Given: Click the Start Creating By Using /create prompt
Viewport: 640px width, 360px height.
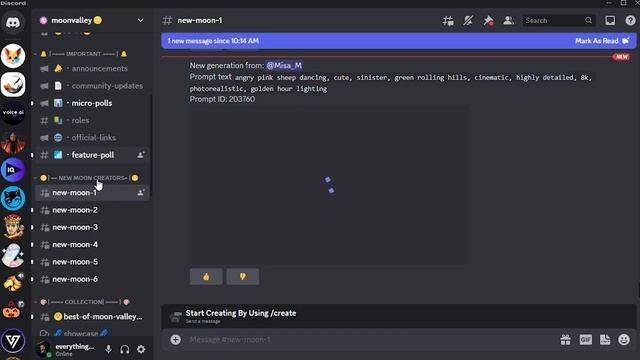Looking at the screenshot, I should (x=241, y=313).
